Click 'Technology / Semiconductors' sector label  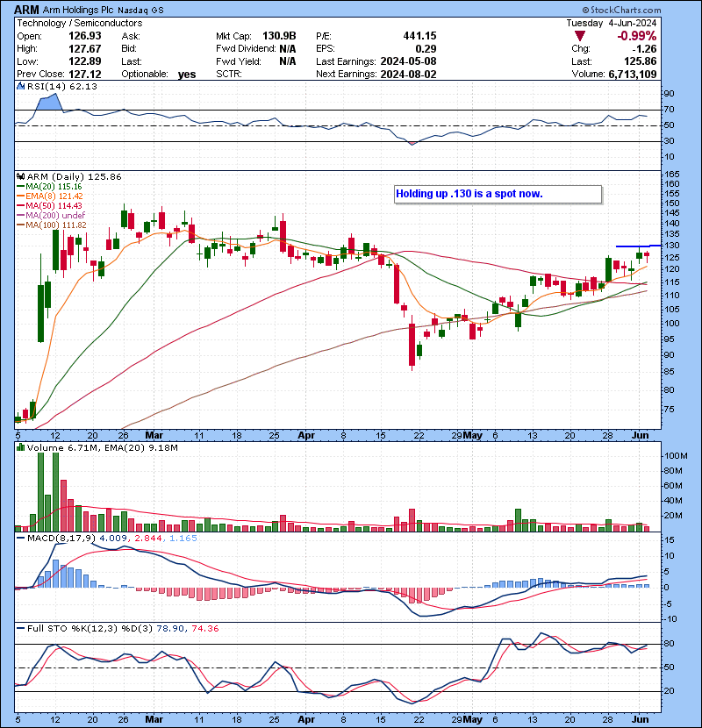(x=80, y=23)
